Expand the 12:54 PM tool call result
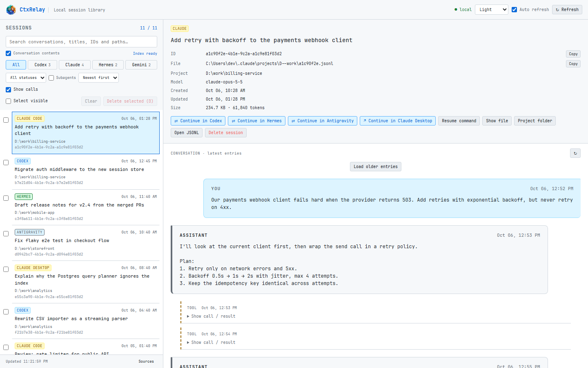 pyautogui.click(x=211, y=343)
